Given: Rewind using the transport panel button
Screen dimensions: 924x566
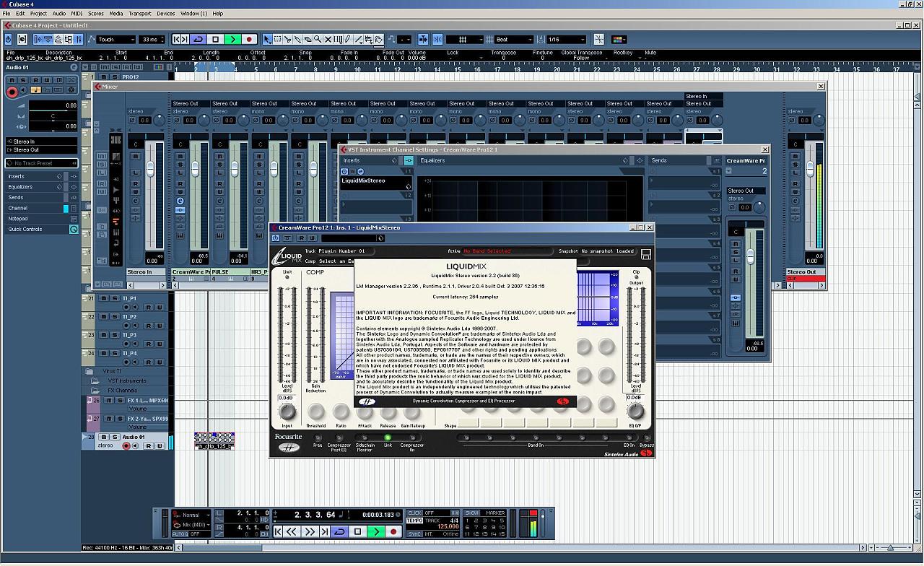Looking at the screenshot, I should coord(292,531).
